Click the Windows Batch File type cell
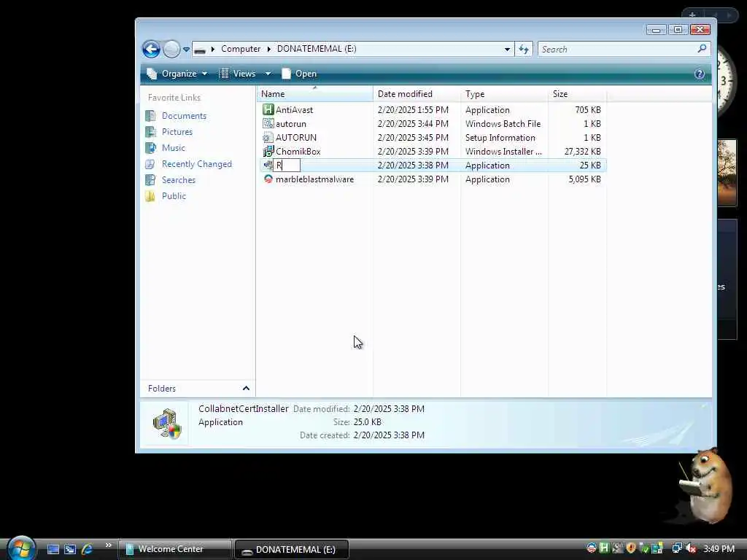Image resolution: width=747 pixels, height=560 pixels. click(x=503, y=124)
